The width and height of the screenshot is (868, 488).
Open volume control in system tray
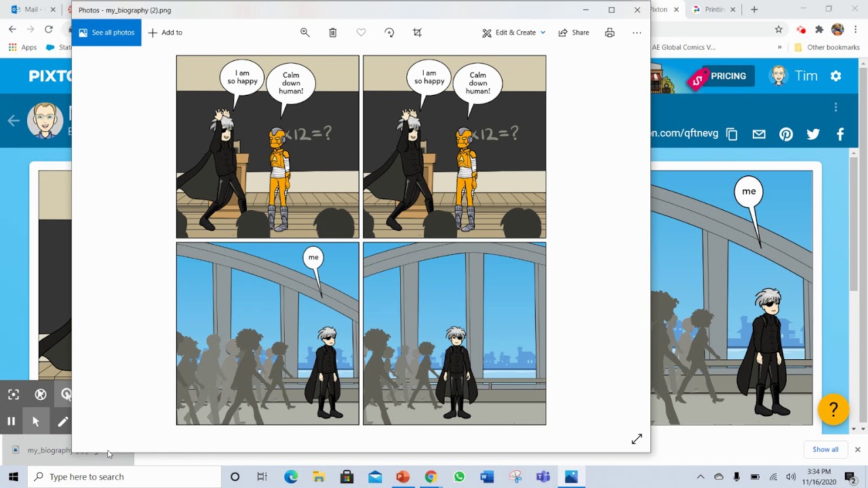(x=791, y=476)
